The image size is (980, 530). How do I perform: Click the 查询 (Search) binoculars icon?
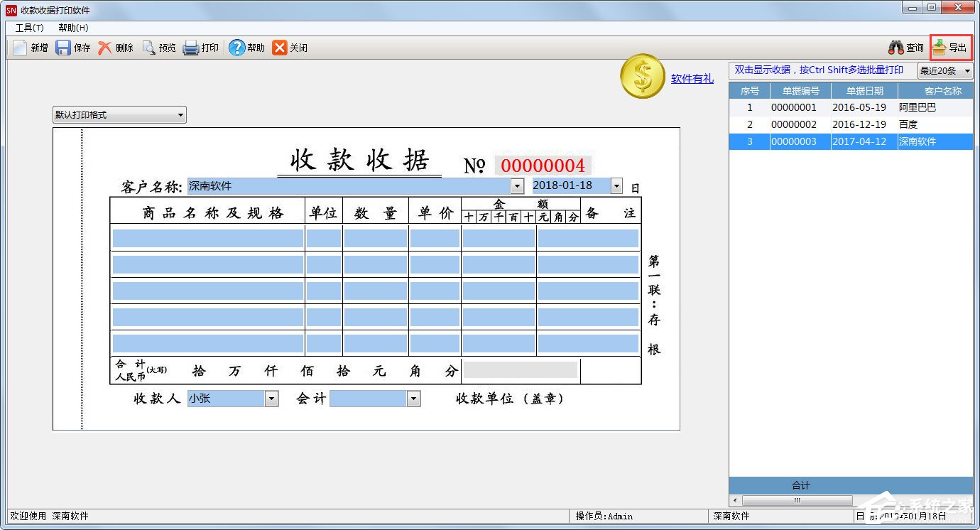[x=896, y=48]
